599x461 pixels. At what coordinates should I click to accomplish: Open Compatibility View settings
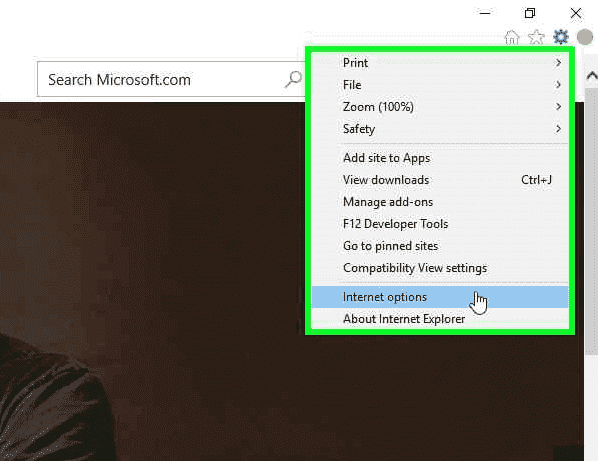[440, 268]
